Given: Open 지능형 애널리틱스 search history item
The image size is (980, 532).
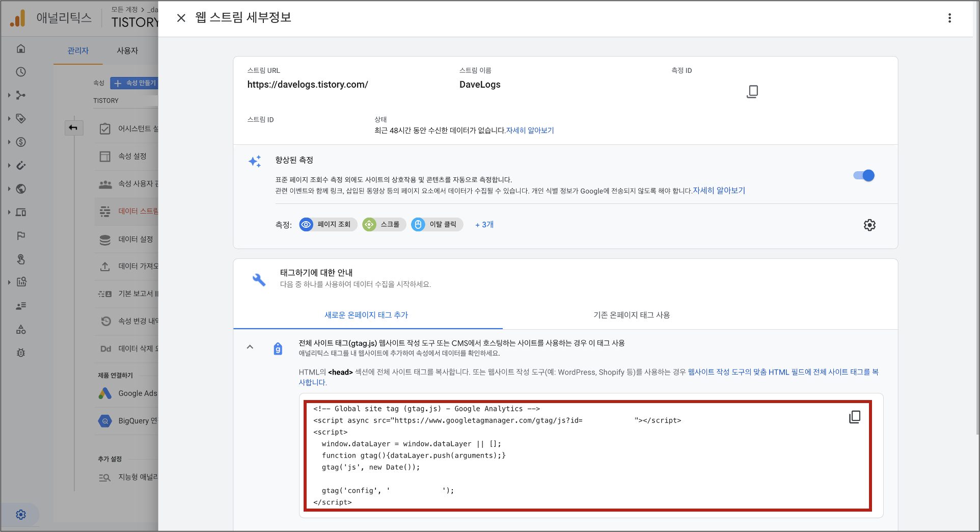Looking at the screenshot, I should tap(127, 477).
